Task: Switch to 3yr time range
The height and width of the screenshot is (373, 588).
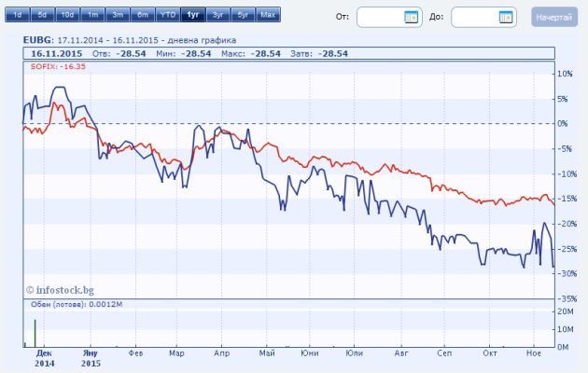Action: pos(218,16)
